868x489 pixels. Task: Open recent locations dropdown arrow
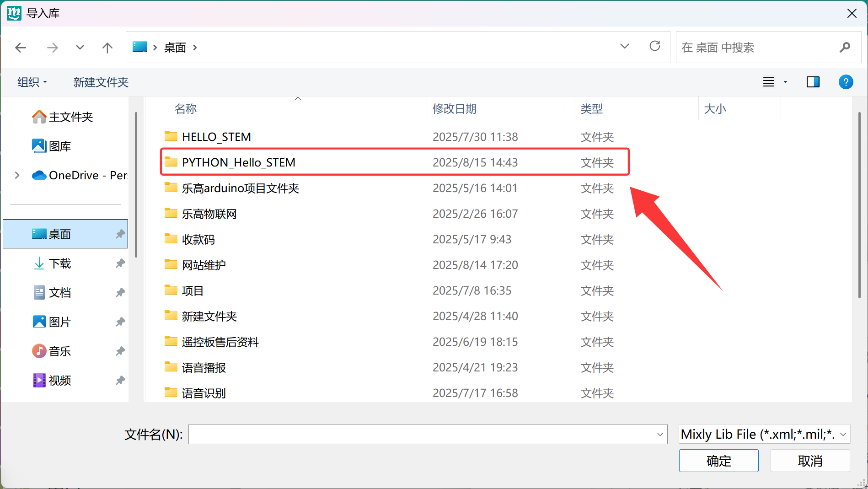click(80, 48)
